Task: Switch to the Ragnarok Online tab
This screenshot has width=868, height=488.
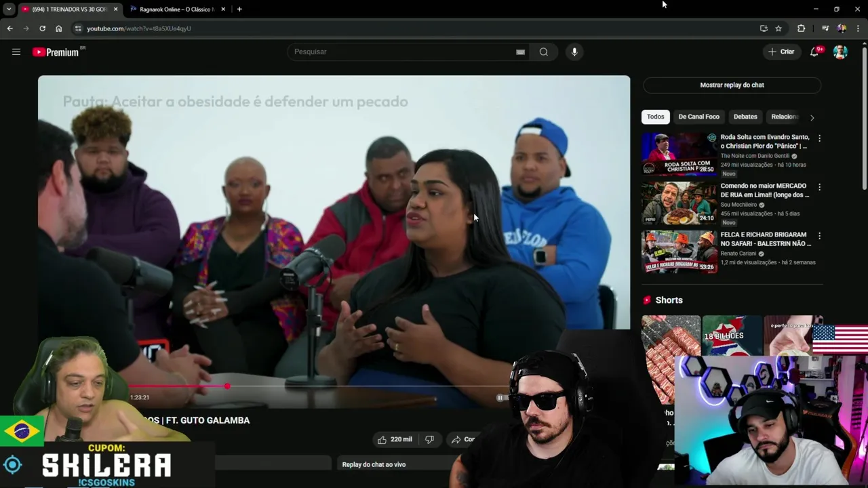Action: coord(177,9)
